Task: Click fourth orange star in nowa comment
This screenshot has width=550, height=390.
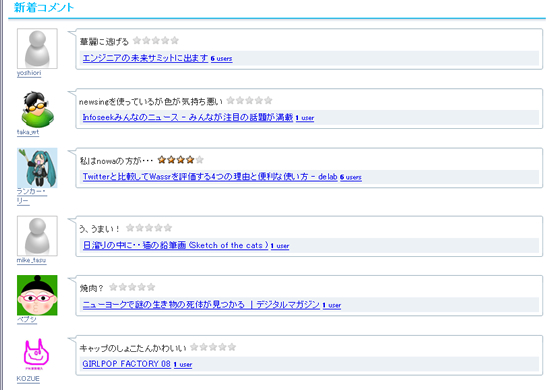Action: [x=190, y=160]
